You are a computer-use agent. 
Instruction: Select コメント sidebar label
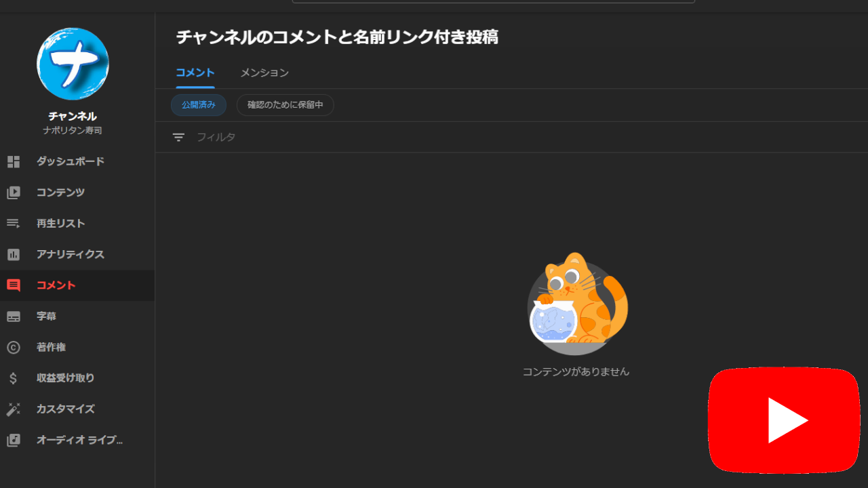pos(56,285)
